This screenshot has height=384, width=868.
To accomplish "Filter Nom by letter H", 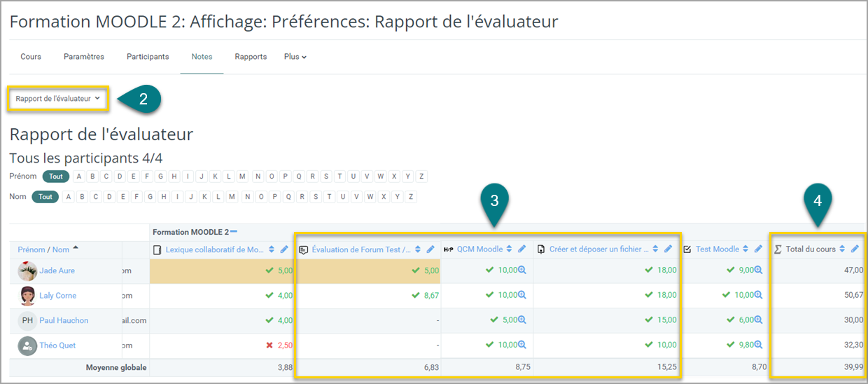I will coord(164,197).
